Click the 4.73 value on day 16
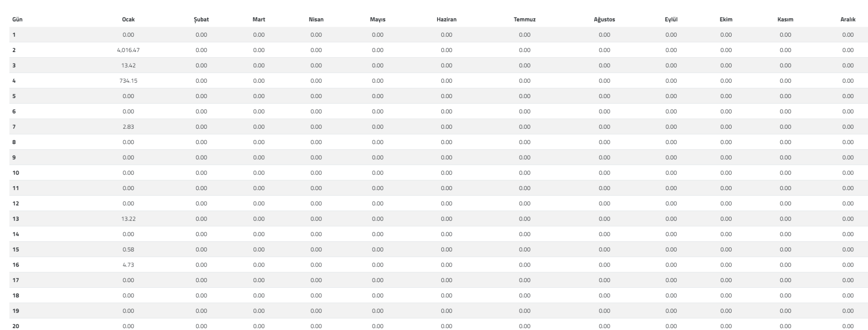The height and width of the screenshot is (330, 868). 128,265
